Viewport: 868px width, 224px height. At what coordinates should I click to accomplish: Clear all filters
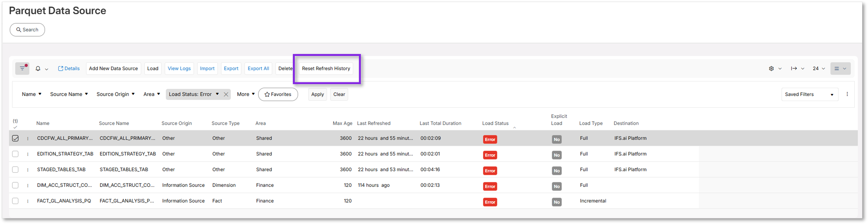point(339,94)
